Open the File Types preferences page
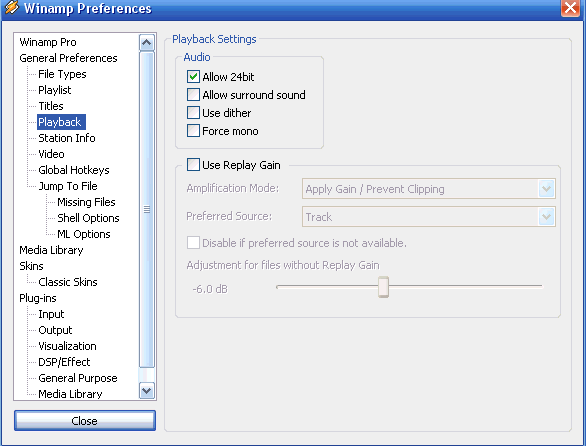The width and height of the screenshot is (586, 446). [62, 74]
